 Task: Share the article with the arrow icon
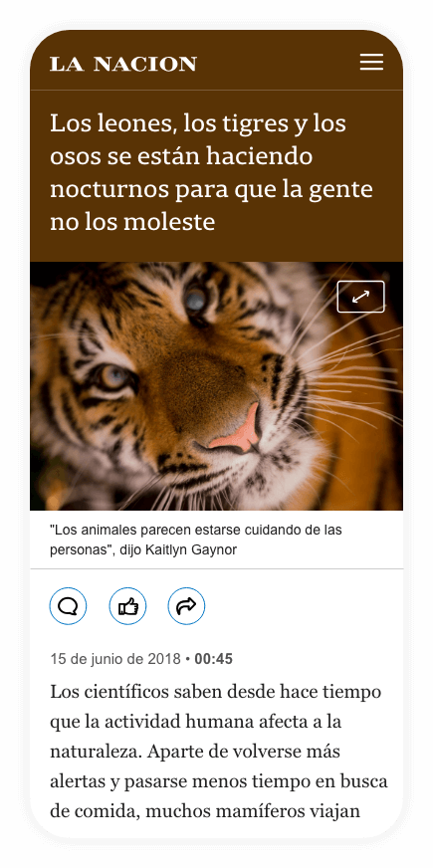coord(186,606)
